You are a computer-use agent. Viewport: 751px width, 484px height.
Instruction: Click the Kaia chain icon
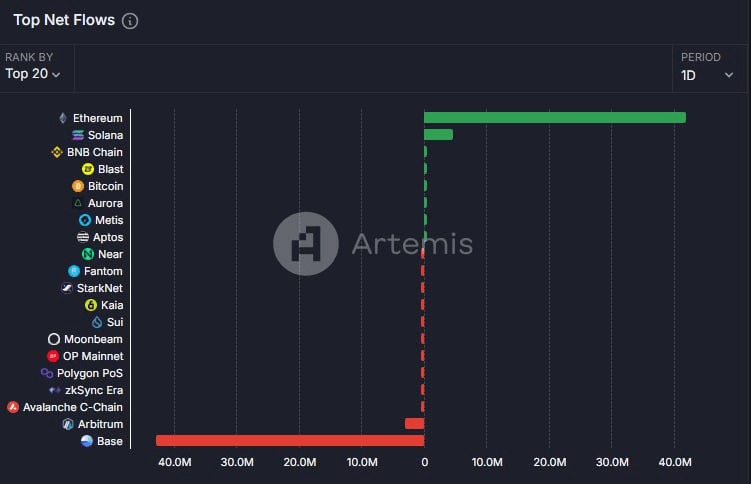(x=91, y=305)
